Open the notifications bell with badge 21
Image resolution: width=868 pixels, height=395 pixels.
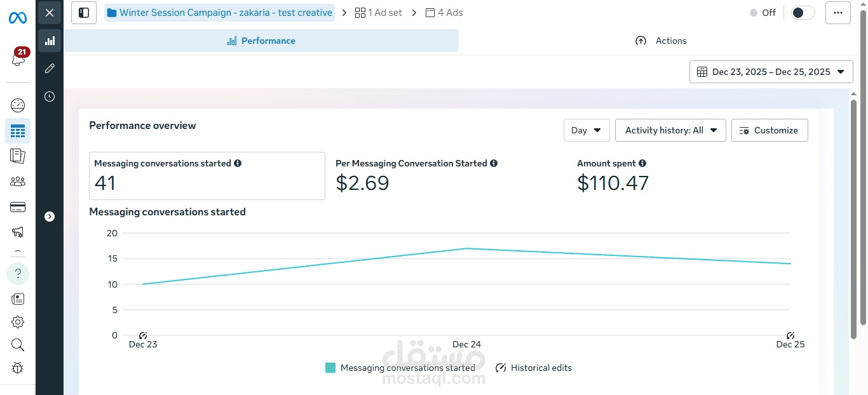(18, 58)
